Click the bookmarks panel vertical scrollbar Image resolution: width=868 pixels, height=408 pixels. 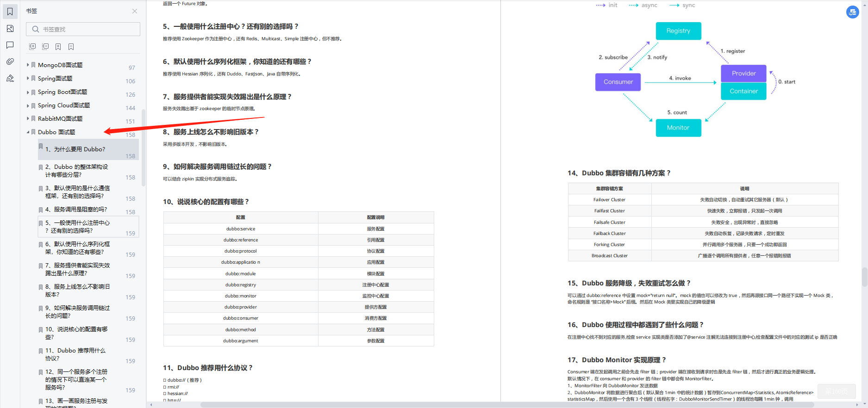click(144, 148)
